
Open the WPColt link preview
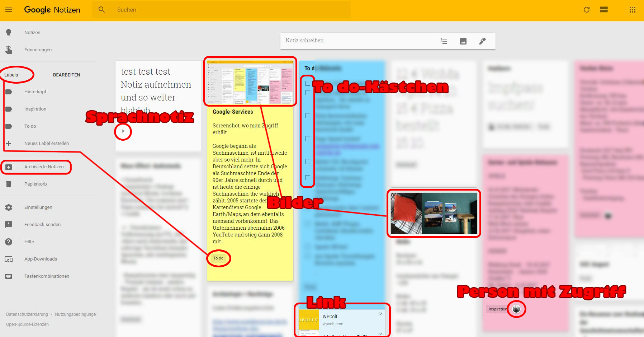[x=342, y=320]
